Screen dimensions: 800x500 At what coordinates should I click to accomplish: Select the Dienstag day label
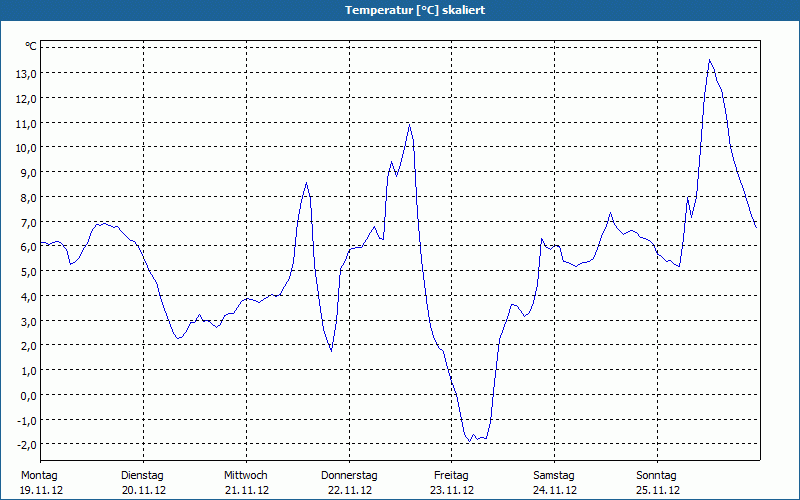(x=142, y=475)
